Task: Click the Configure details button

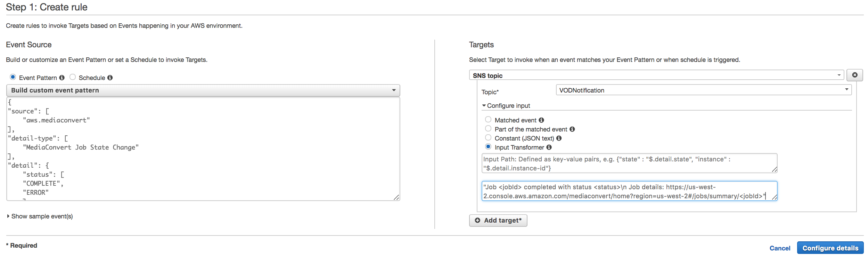Action: (830, 248)
